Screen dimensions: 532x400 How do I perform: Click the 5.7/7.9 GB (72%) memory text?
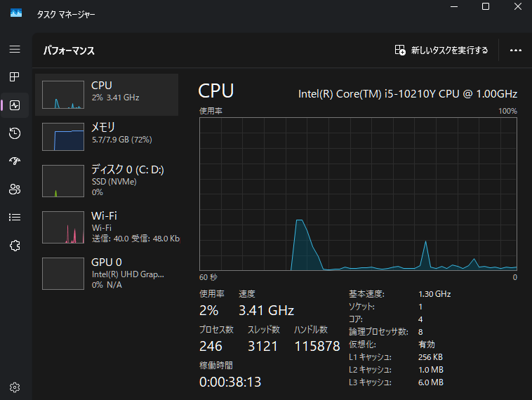pyautogui.click(x=122, y=140)
